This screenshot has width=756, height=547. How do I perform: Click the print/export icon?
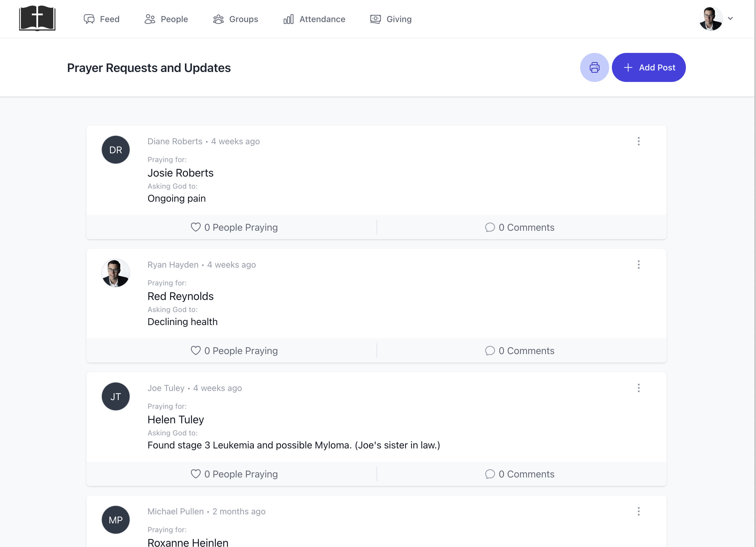click(x=594, y=67)
